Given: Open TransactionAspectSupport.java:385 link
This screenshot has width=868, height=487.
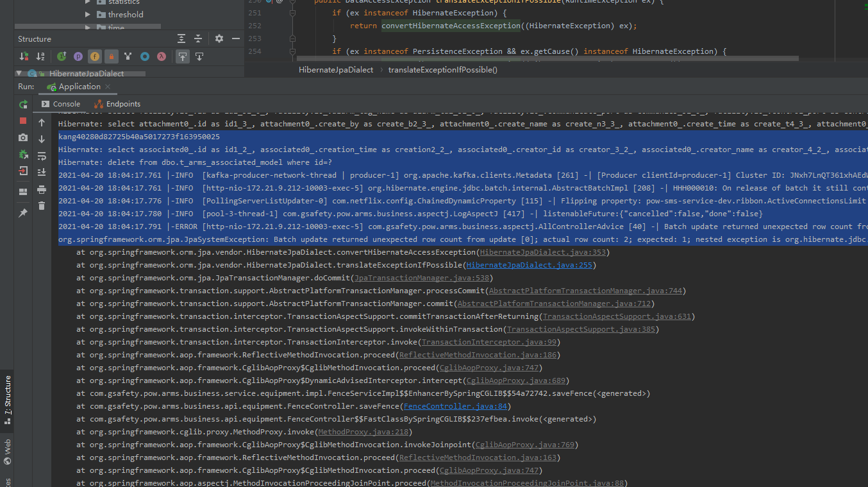Looking at the screenshot, I should (580, 329).
